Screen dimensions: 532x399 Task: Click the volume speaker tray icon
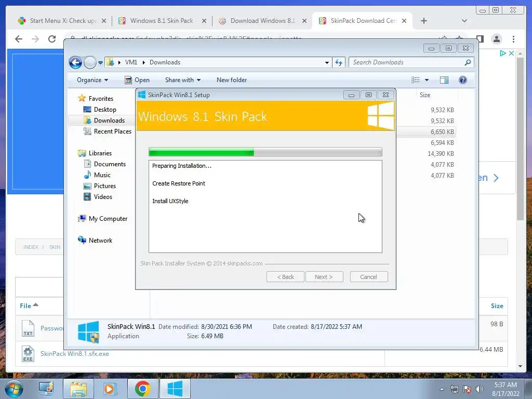pyautogui.click(x=480, y=389)
